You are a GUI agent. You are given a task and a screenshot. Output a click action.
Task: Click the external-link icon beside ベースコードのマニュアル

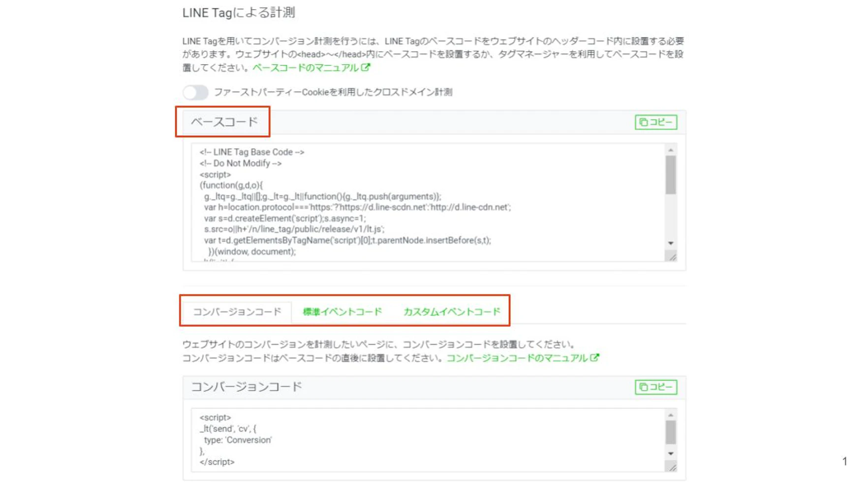point(366,67)
